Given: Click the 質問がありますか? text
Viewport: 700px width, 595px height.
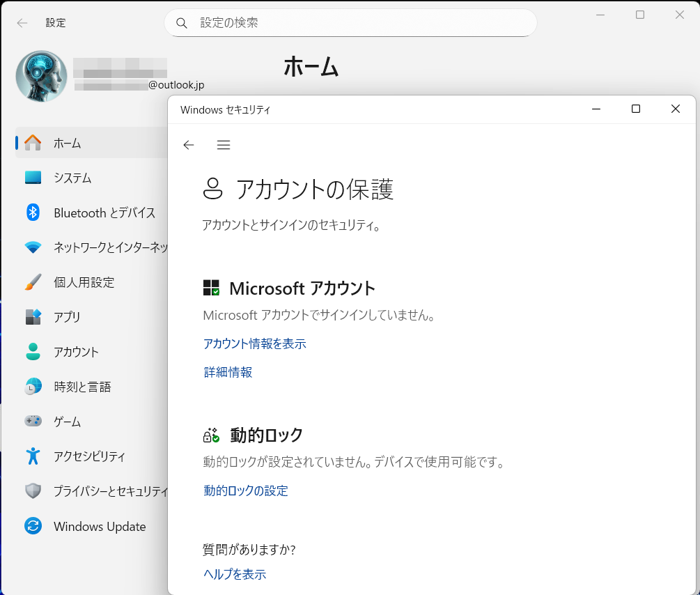Looking at the screenshot, I should pyautogui.click(x=249, y=550).
